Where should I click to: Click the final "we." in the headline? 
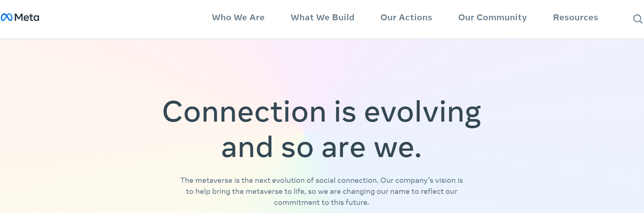coord(397,147)
